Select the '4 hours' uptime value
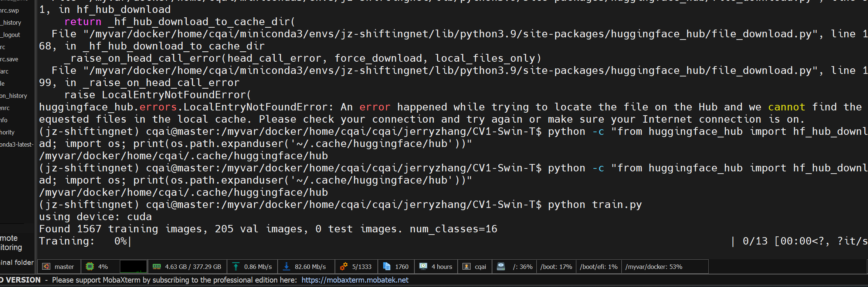The height and width of the screenshot is (287, 868). point(442,267)
